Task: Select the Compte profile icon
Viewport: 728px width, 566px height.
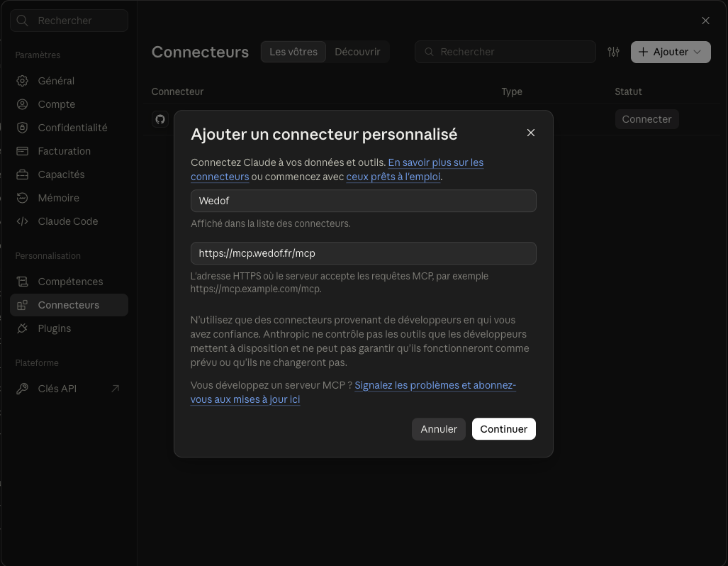Action: click(x=22, y=104)
